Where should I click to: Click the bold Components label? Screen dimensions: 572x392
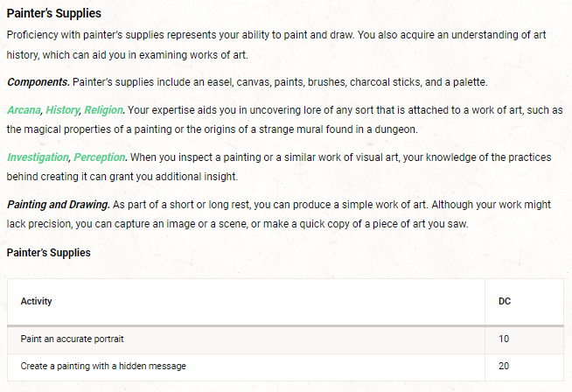pyautogui.click(x=38, y=81)
